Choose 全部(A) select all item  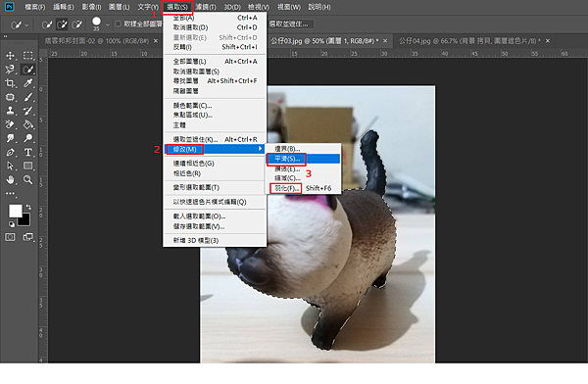click(215, 18)
